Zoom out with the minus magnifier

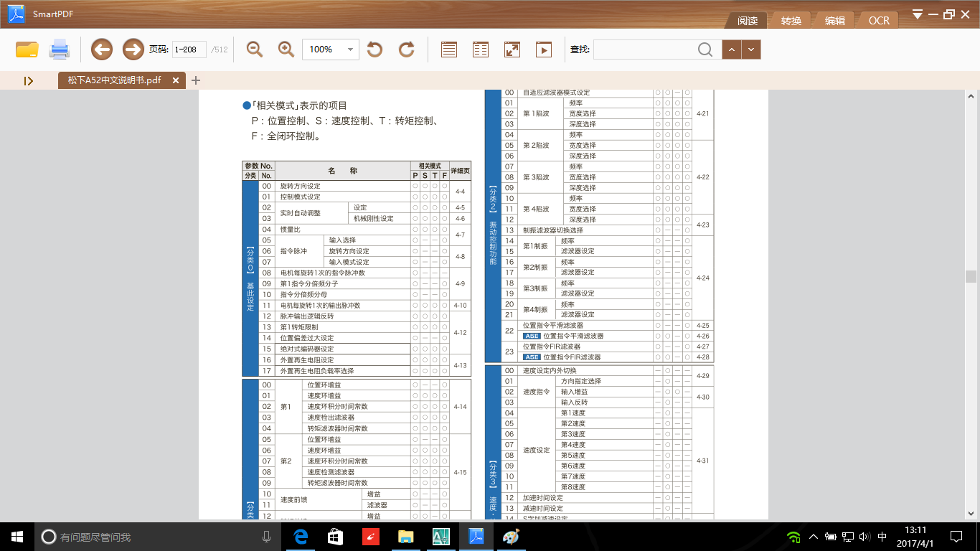[x=255, y=50]
